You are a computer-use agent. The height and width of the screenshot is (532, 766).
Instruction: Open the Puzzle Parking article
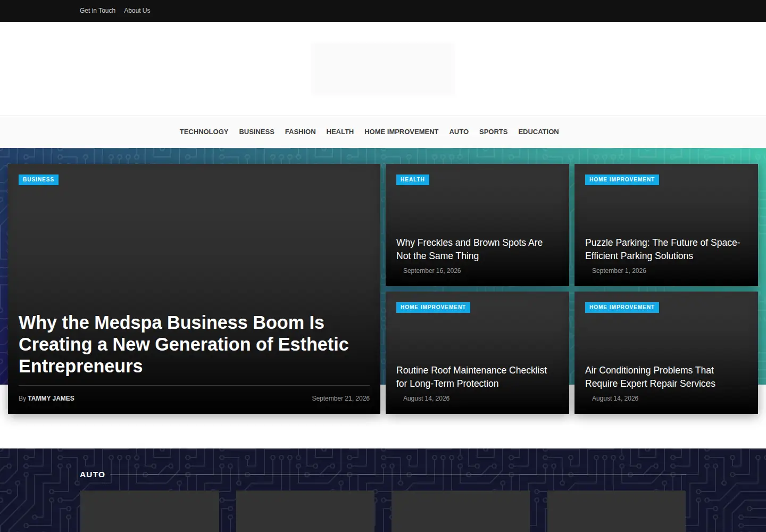pos(662,249)
